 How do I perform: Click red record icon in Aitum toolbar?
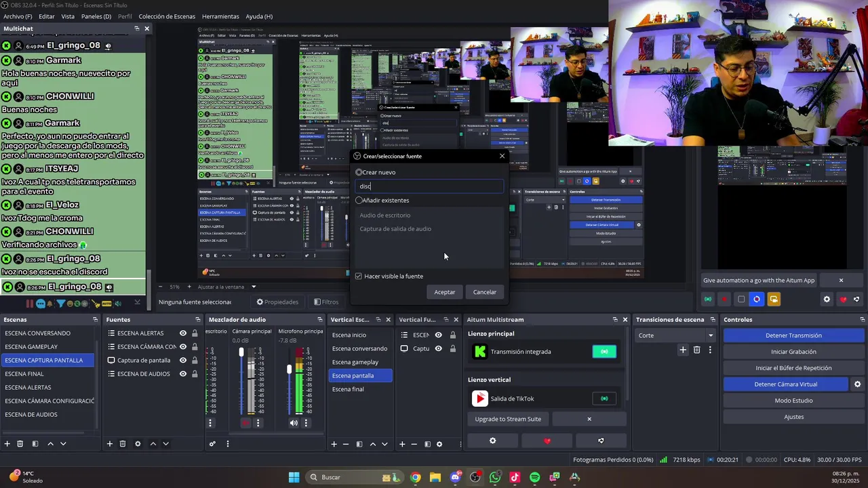(x=724, y=299)
